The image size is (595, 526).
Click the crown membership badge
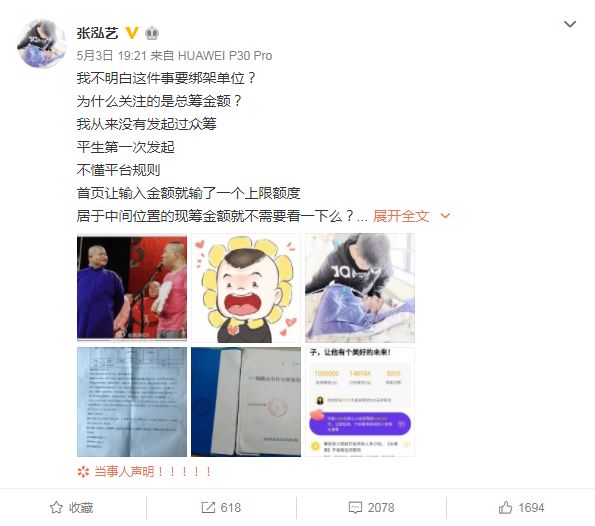[152, 33]
